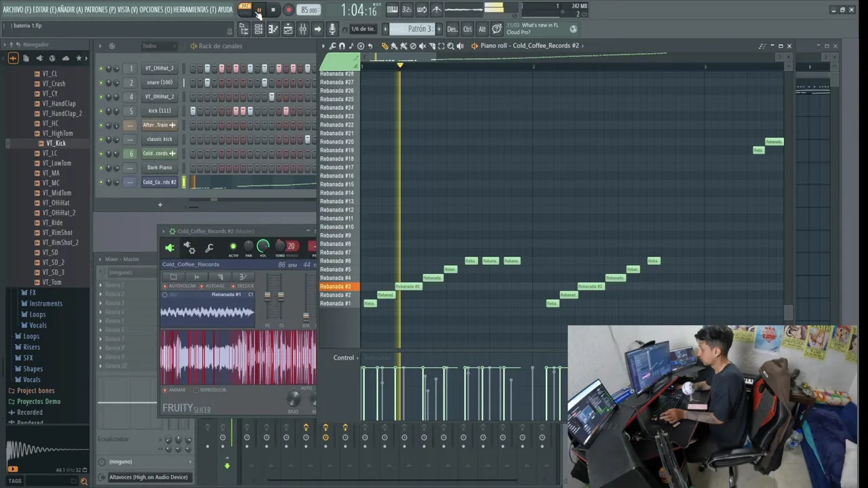Open the channel rack icon in toolbar

[258, 29]
